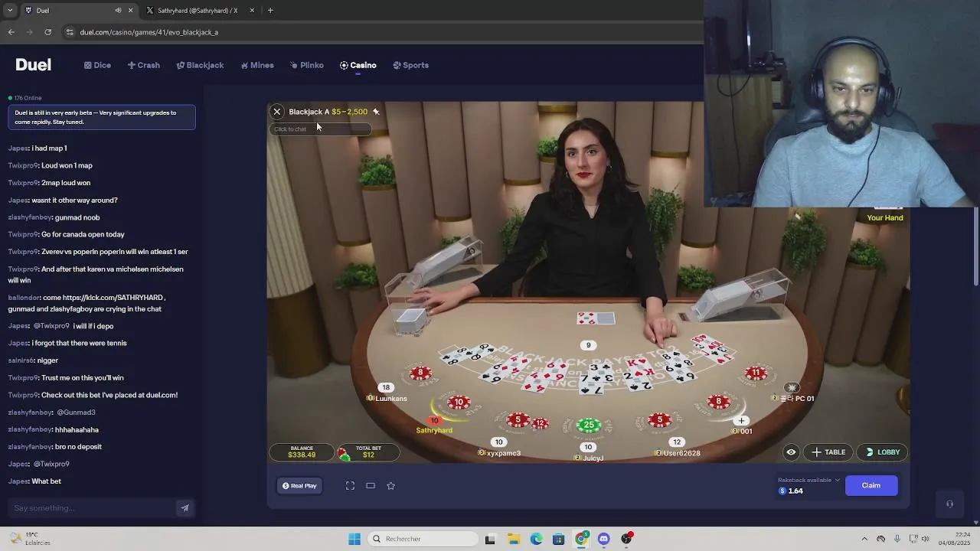This screenshot has height=551, width=980.
Task: Close the Blackjack A game overlay
Action: [x=277, y=112]
